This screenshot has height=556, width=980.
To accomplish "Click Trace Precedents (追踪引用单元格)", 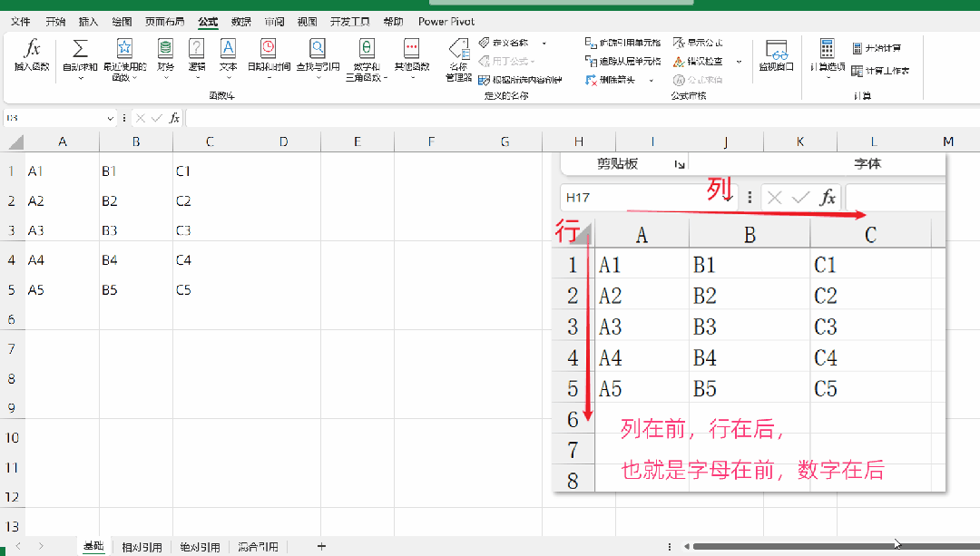I will pyautogui.click(x=622, y=43).
